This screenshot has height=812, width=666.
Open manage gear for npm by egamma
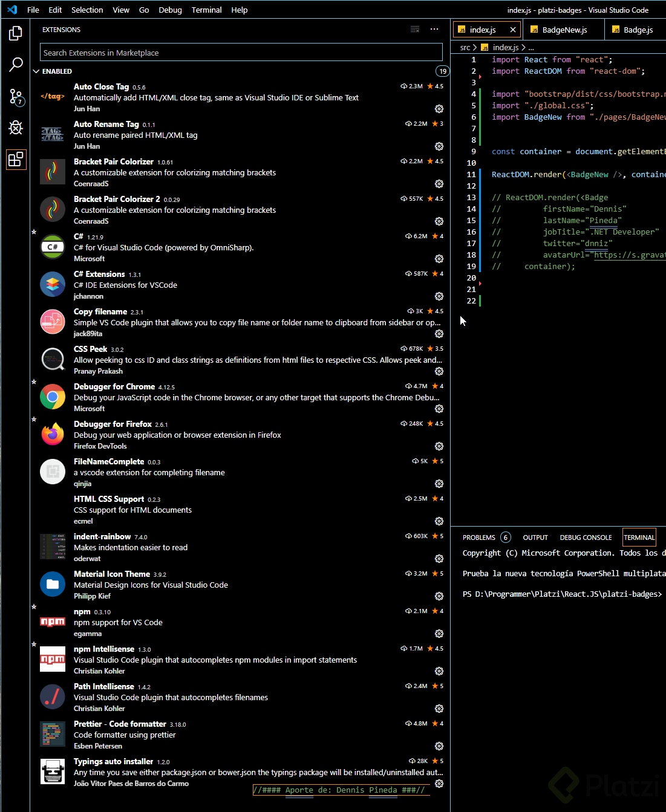pyautogui.click(x=439, y=634)
